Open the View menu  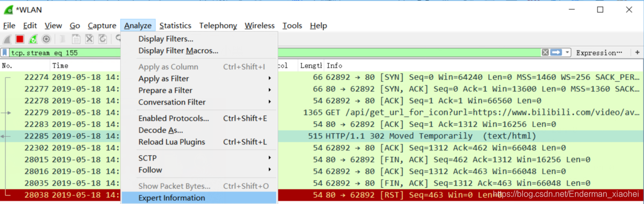click(53, 25)
